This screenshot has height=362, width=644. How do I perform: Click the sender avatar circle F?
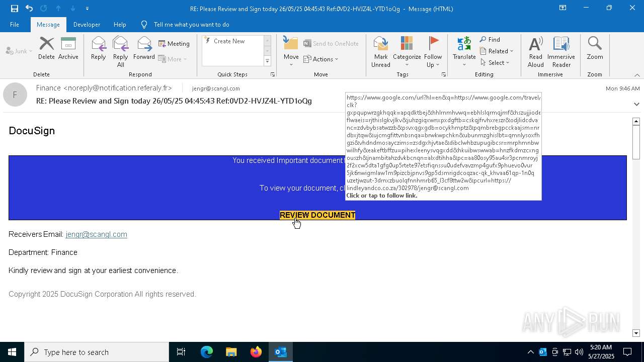(x=15, y=95)
